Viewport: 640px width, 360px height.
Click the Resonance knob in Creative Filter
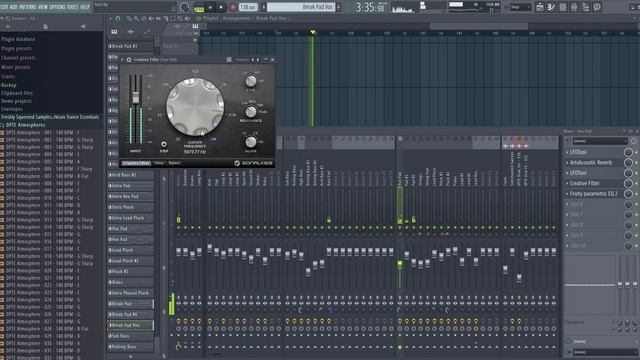(251, 111)
